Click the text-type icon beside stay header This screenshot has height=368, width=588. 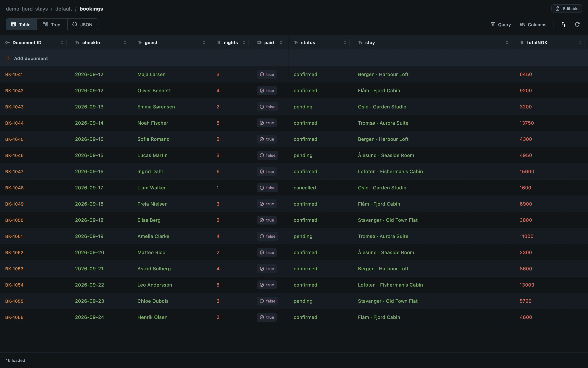click(360, 42)
